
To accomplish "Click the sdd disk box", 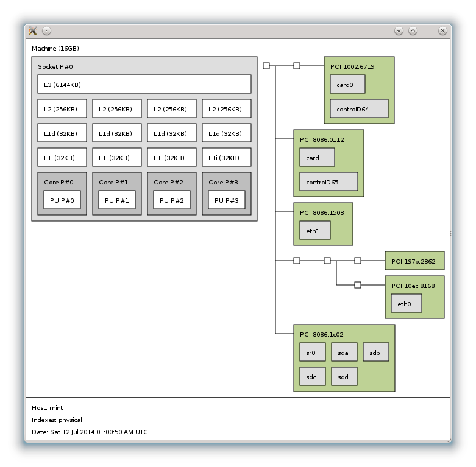I will coord(344,376).
